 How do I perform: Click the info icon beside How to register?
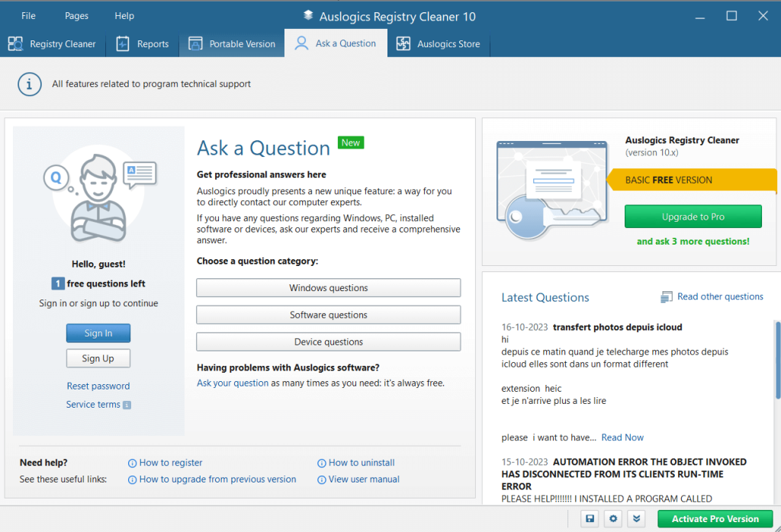pos(132,463)
